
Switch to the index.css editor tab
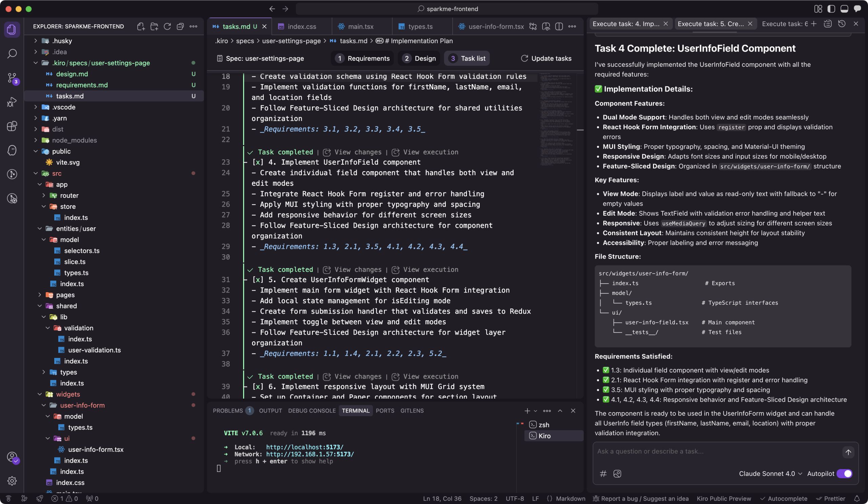point(301,26)
